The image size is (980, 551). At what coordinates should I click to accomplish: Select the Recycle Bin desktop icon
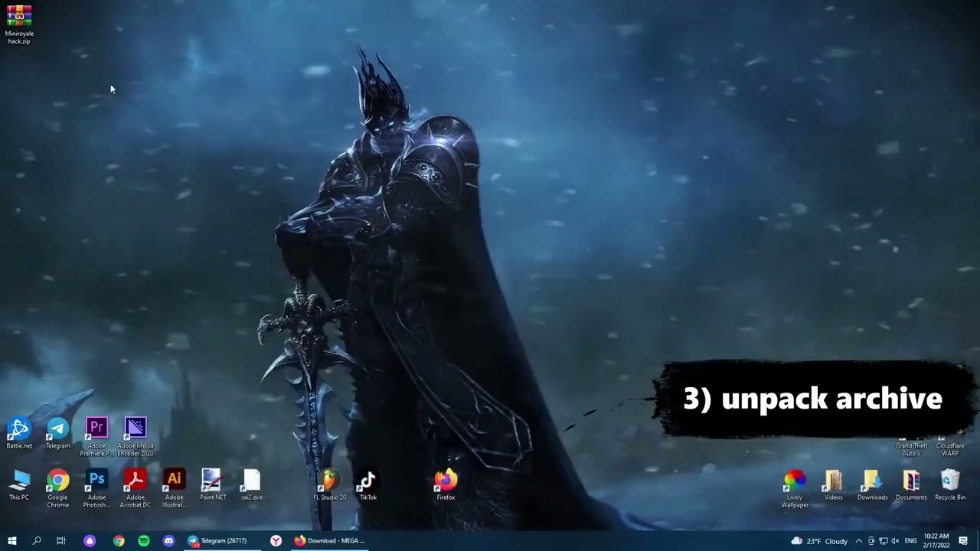pyautogui.click(x=950, y=485)
